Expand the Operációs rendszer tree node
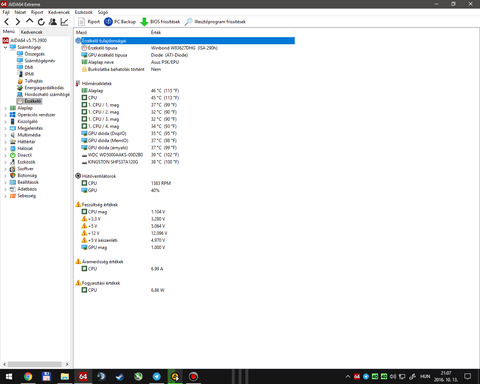Image resolution: width=480 pixels, height=384 pixels. (5, 115)
